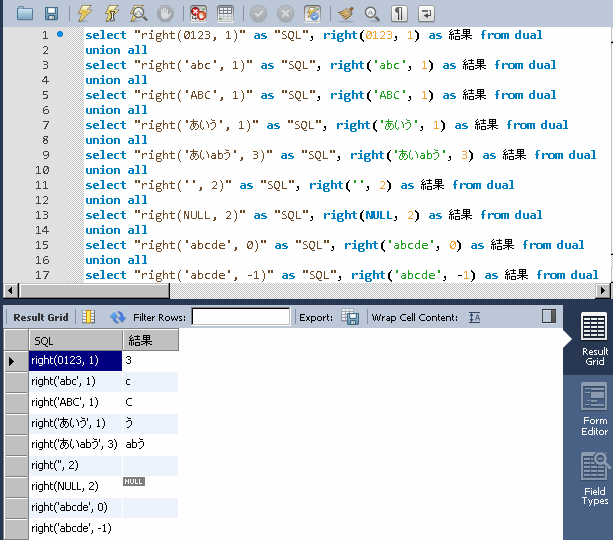Screen dimensions: 613x540
Task: Focus the Filter Rows input field
Action: click(x=240, y=317)
